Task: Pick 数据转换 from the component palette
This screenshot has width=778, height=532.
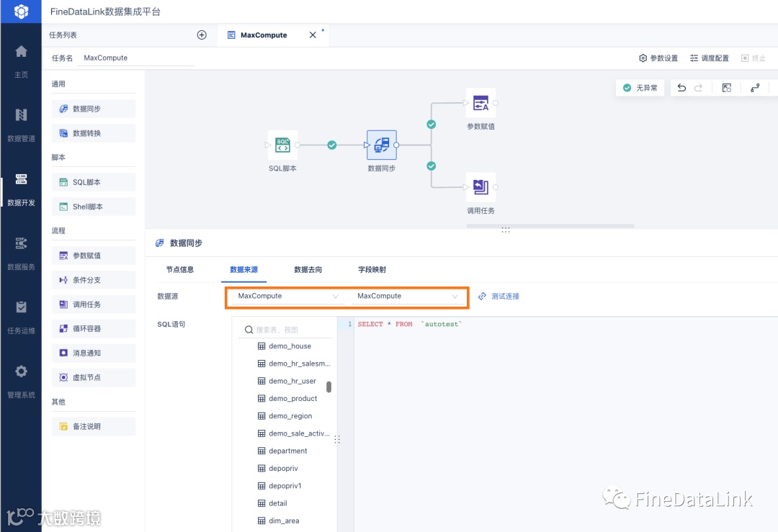Action: tap(93, 133)
